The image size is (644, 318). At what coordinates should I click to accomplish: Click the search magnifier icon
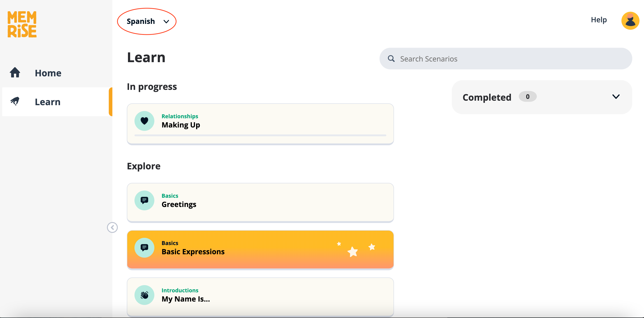391,59
